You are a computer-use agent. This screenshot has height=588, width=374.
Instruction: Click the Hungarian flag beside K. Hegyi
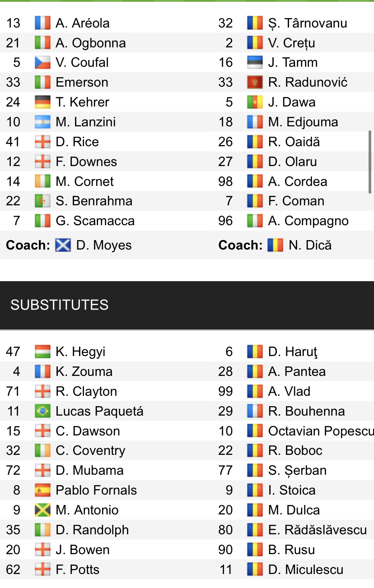pos(42,352)
